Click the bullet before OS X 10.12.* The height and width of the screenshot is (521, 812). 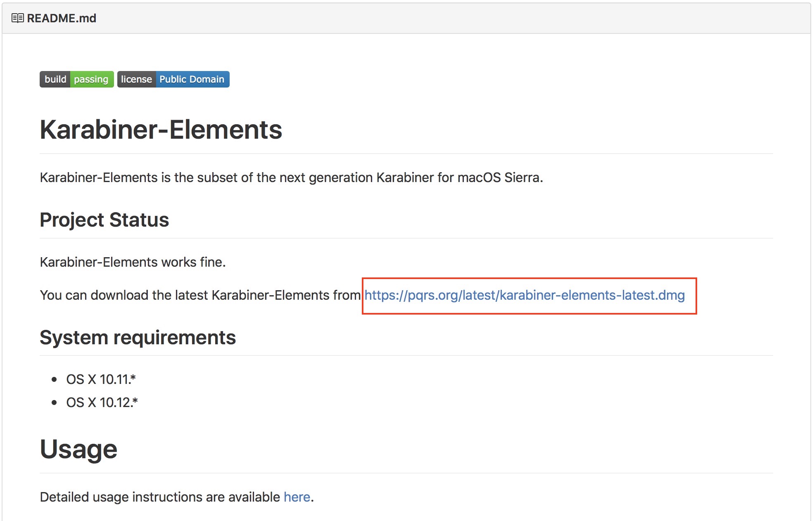(x=54, y=403)
